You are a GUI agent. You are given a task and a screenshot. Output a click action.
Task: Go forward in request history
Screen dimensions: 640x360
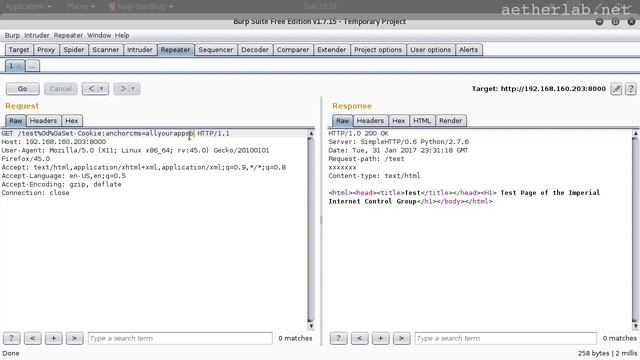click(x=123, y=89)
